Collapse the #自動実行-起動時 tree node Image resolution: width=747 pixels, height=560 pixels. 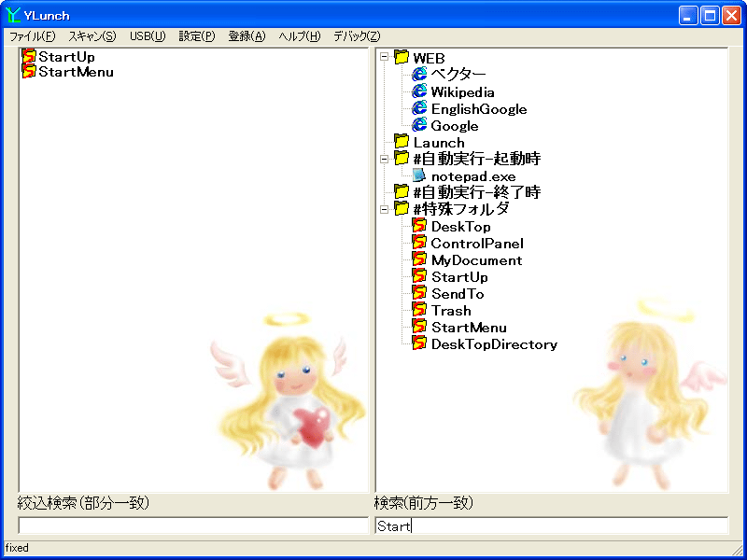pyautogui.click(x=384, y=159)
